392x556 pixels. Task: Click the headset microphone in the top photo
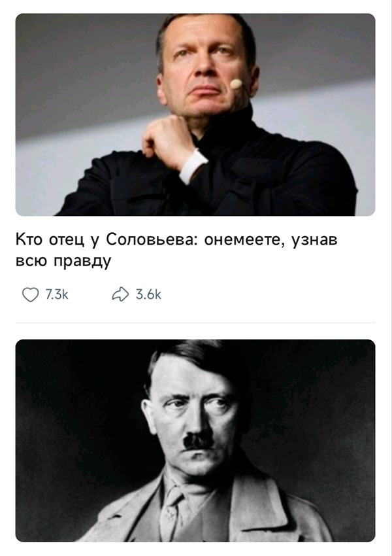(x=237, y=84)
